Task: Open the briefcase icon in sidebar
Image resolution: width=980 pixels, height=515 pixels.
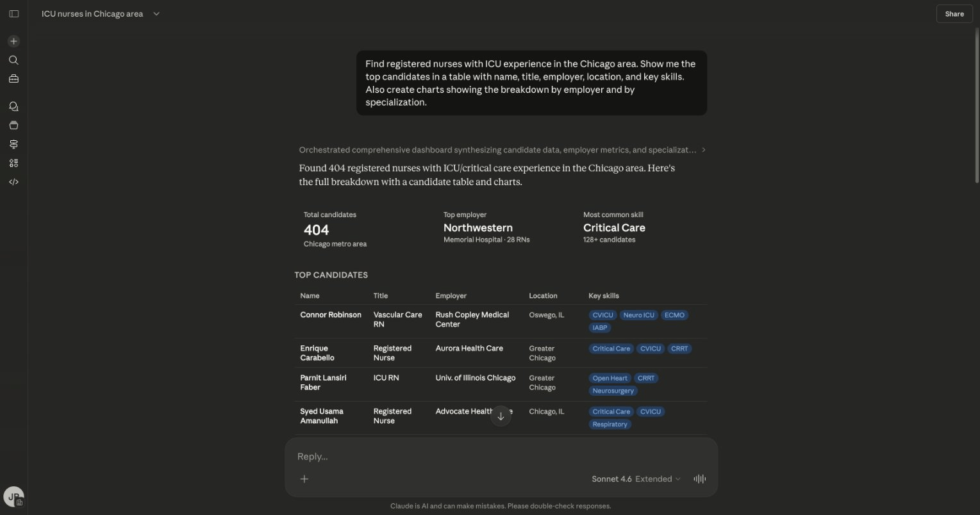Action: tap(13, 79)
